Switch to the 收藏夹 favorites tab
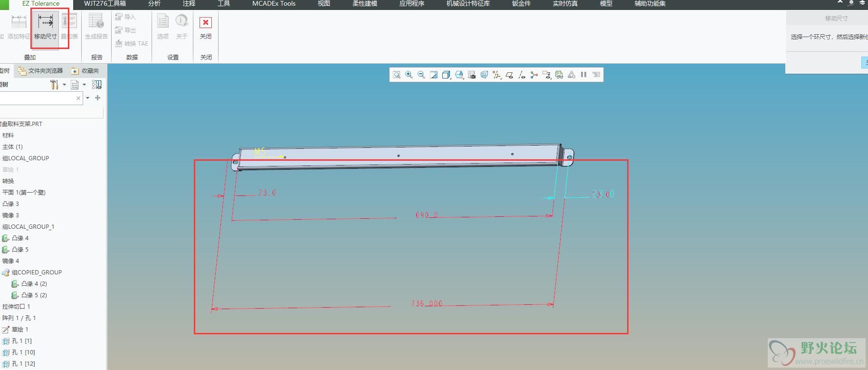 (86, 71)
